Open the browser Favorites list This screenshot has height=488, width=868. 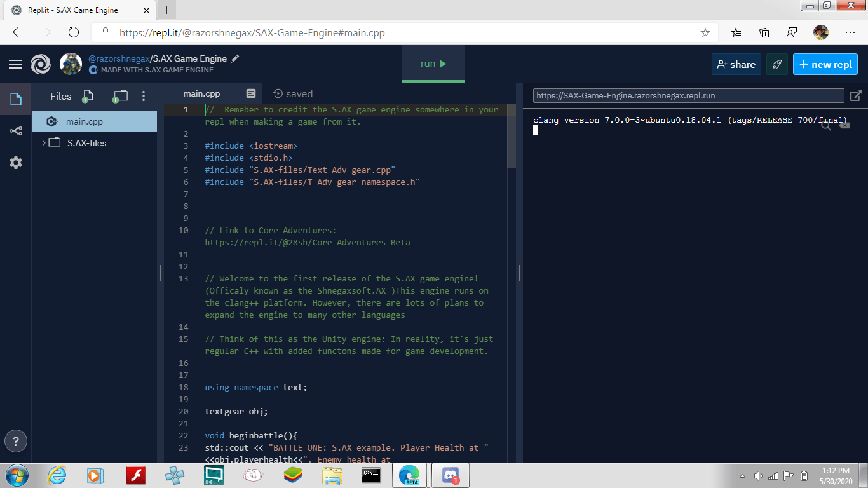point(736,32)
